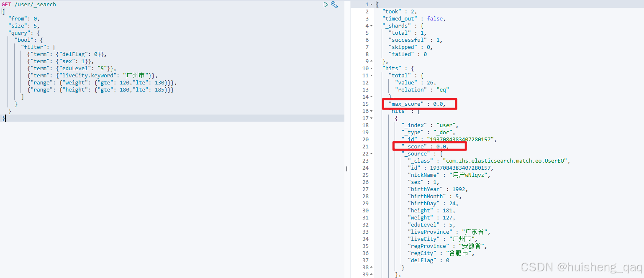The image size is (644, 278).
Task: Click the "eduLevel" : 5 response line
Action: tap(432, 225)
